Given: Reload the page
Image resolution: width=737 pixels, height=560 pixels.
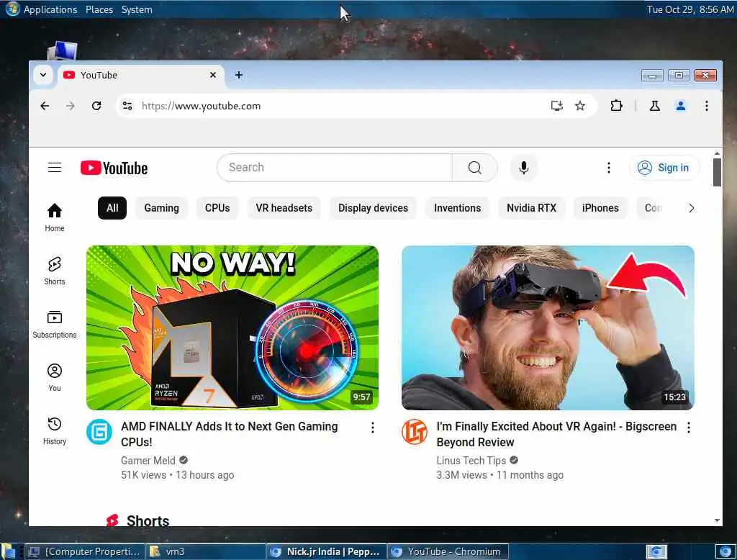Looking at the screenshot, I should [96, 106].
